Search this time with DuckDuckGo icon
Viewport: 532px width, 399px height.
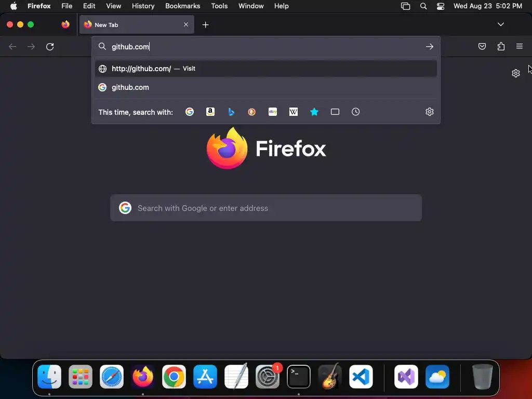click(x=252, y=112)
